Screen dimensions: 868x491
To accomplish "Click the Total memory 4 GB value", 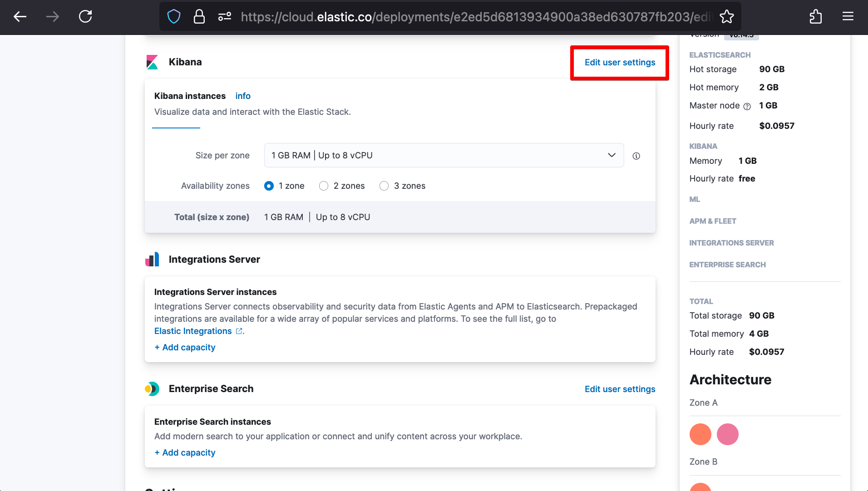I will [759, 334].
